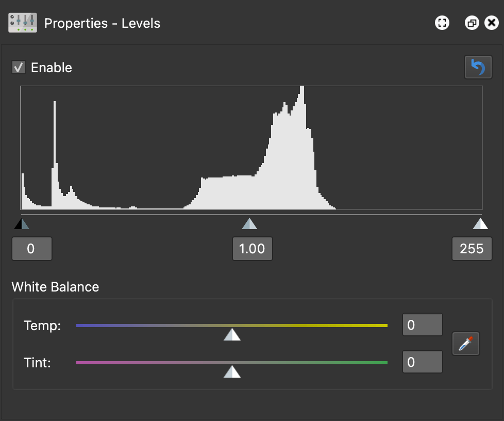The height and width of the screenshot is (421, 504).
Task: Select the white point triangle handle
Action: click(x=480, y=224)
